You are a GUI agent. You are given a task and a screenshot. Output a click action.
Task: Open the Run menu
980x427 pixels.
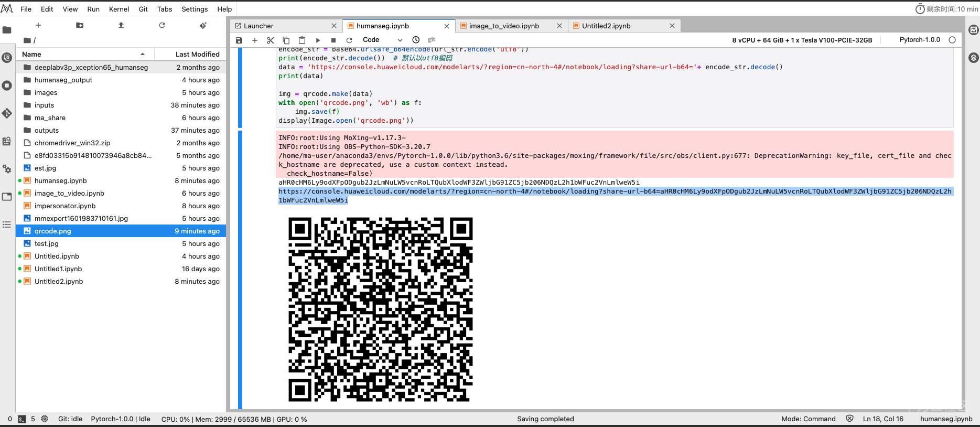pyautogui.click(x=93, y=9)
